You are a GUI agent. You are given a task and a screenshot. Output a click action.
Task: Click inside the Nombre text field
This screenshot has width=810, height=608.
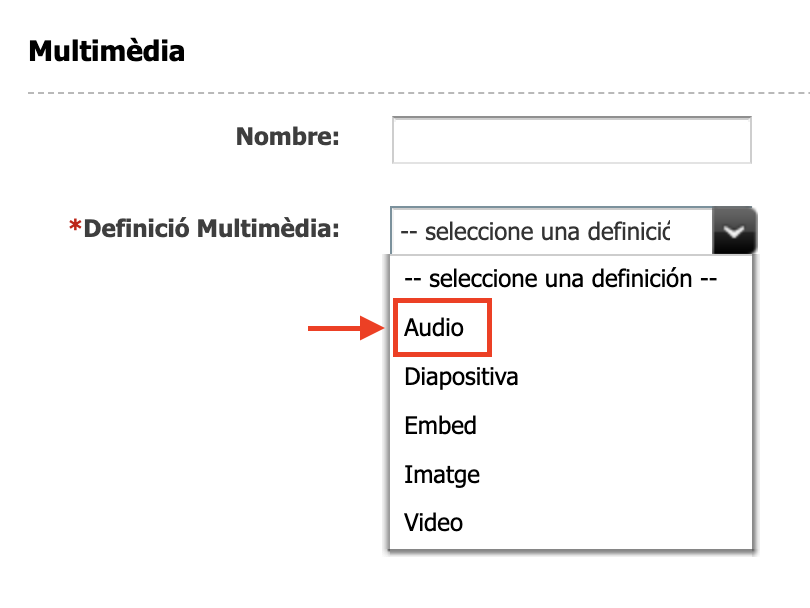pos(571,140)
